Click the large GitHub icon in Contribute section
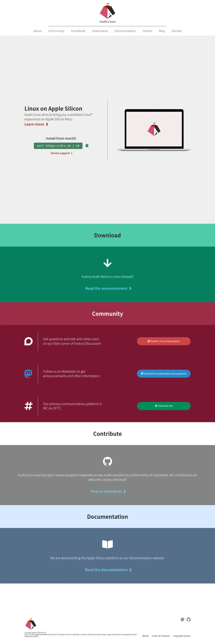The height and width of the screenshot is (644, 215). click(107, 461)
